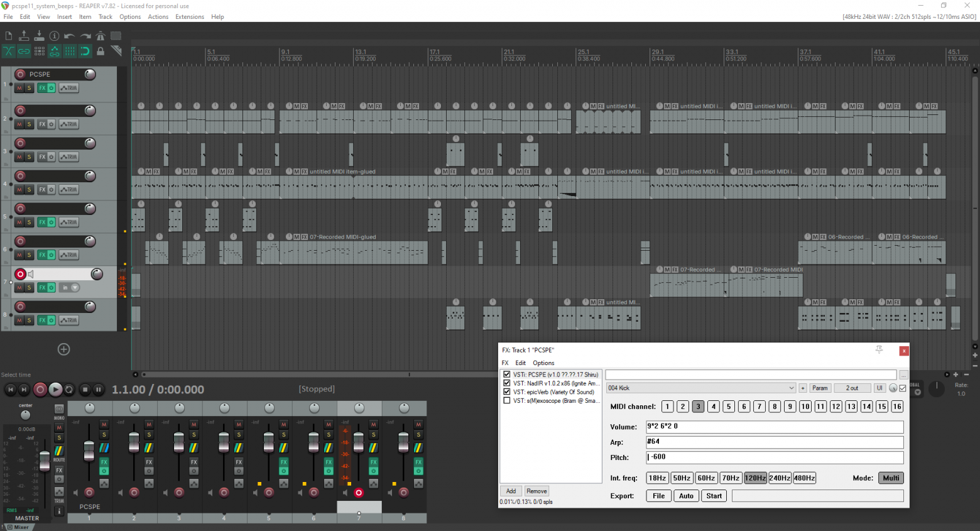The width and height of the screenshot is (980, 531).
Task: Click the mixer fader on PCSPE strip
Action: (x=89, y=450)
